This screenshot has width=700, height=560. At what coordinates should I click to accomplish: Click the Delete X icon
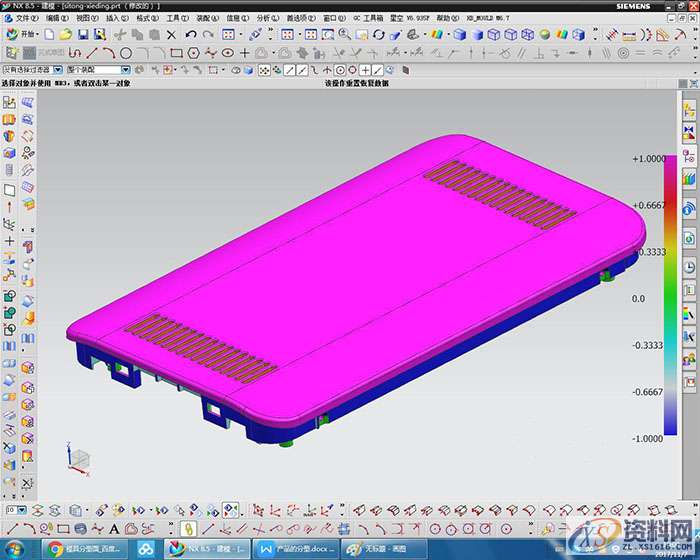click(x=169, y=35)
